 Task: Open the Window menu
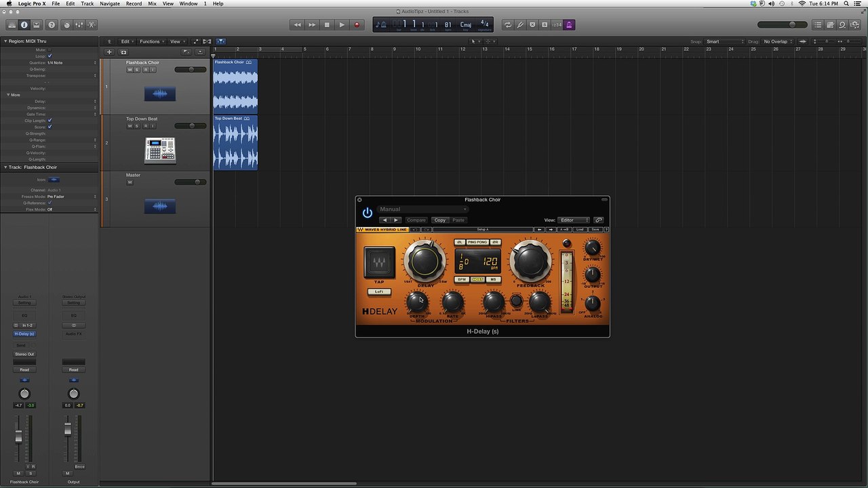point(189,3)
